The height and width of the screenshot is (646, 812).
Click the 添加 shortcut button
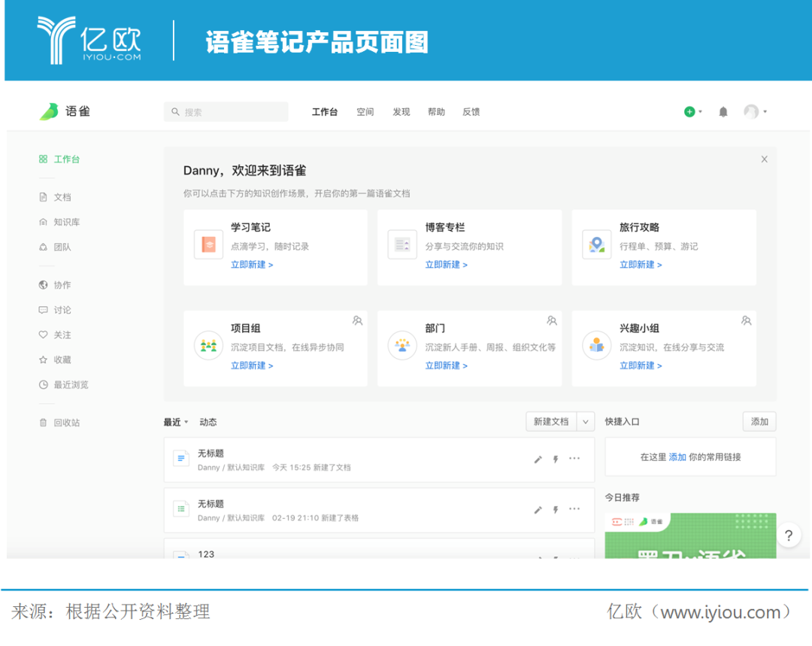point(759,422)
